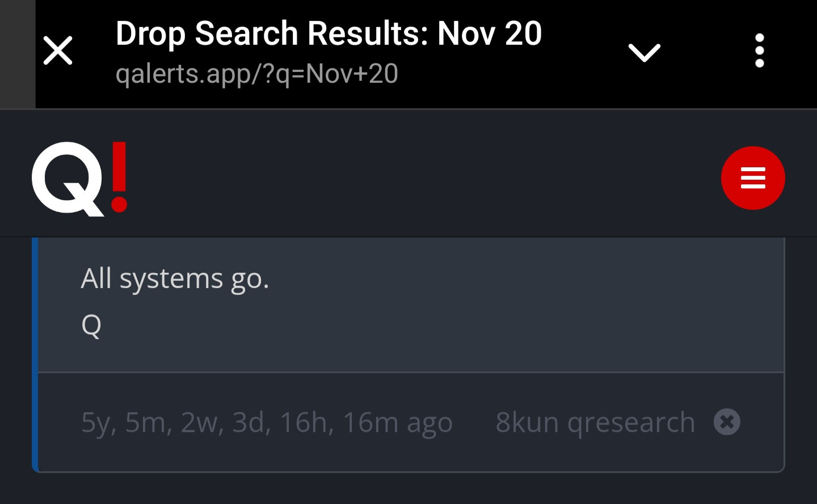Tap the red exclamation mark in the logo
Viewport: 817px width, 504px height.
pos(119,177)
